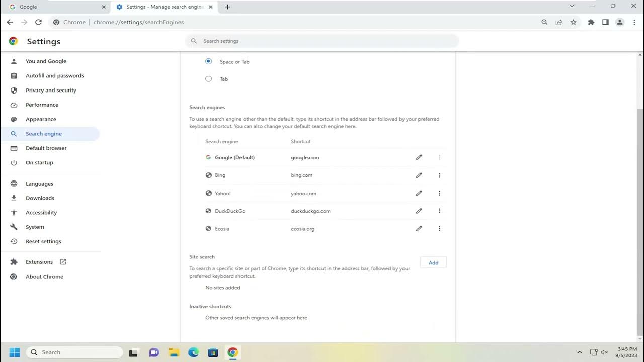Close the Settings tab
The height and width of the screenshot is (362, 644).
(x=211, y=7)
